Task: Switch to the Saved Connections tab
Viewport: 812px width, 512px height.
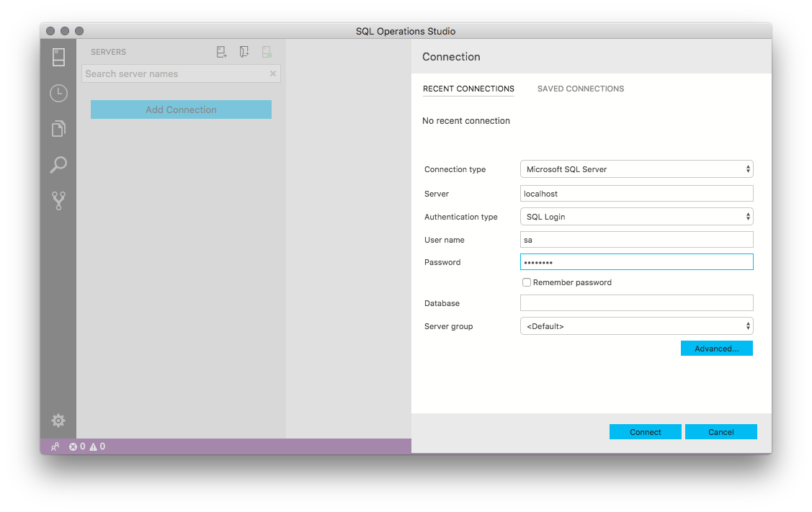Action: (581, 89)
